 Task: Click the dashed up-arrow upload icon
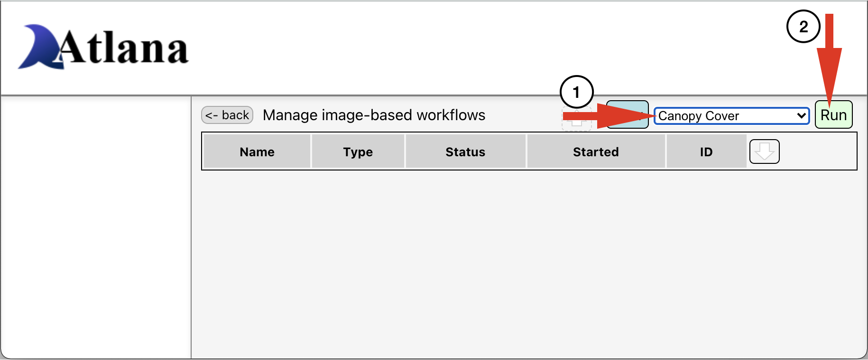577,119
